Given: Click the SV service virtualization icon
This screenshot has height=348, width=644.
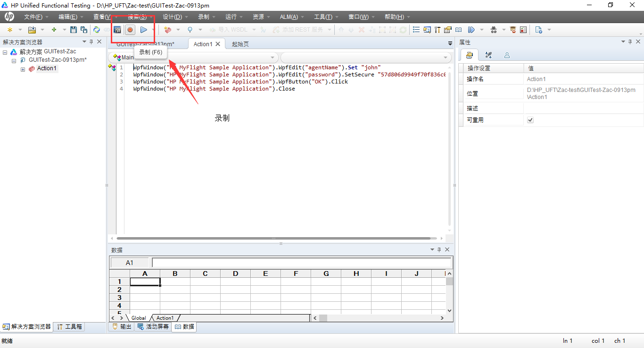Looking at the screenshot, I should coord(117,30).
